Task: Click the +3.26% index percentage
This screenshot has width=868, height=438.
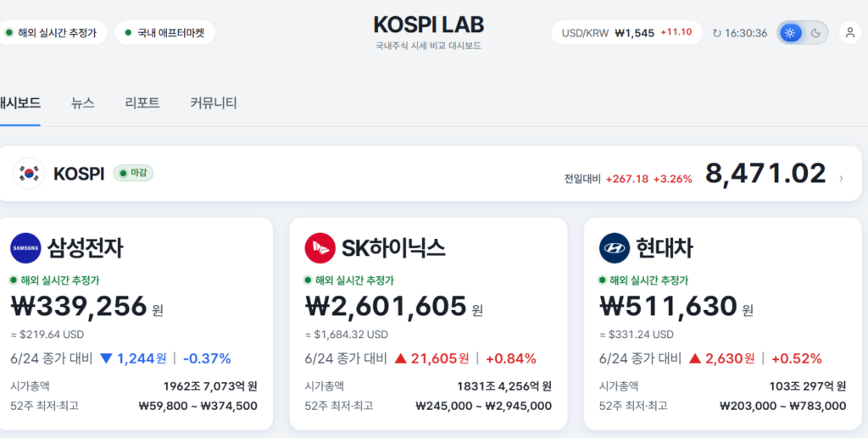Action: [672, 179]
